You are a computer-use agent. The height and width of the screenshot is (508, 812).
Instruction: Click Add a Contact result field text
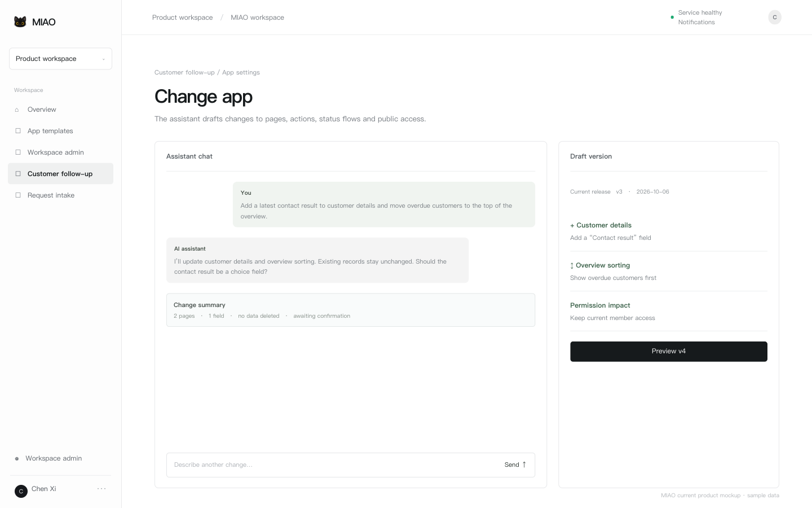pyautogui.click(x=611, y=238)
